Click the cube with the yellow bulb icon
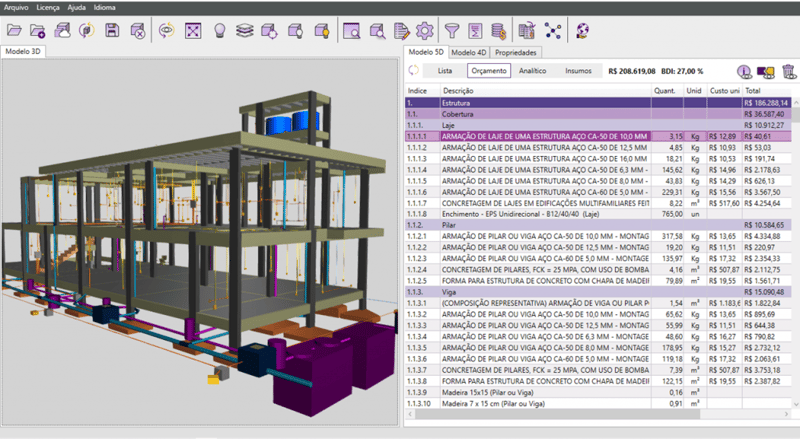The height and width of the screenshot is (439, 800). pos(322,31)
